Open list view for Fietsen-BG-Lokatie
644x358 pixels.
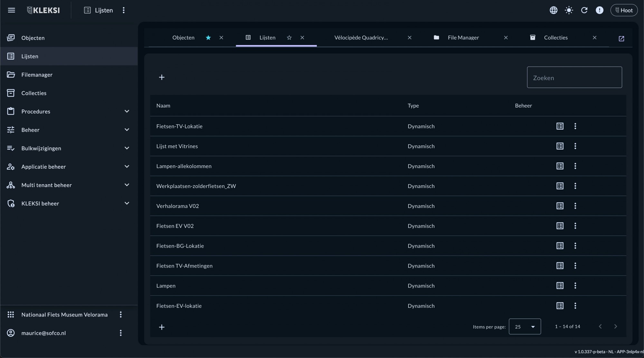tap(560, 246)
